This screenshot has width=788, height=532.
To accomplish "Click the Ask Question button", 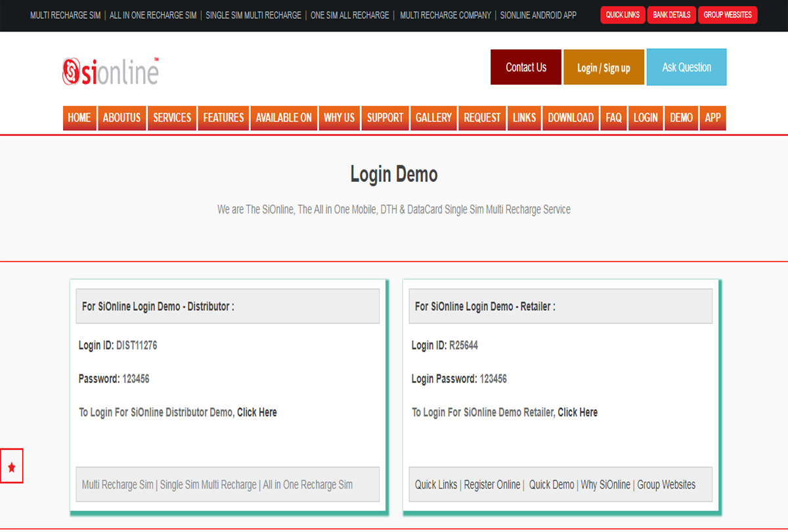I will pos(686,67).
